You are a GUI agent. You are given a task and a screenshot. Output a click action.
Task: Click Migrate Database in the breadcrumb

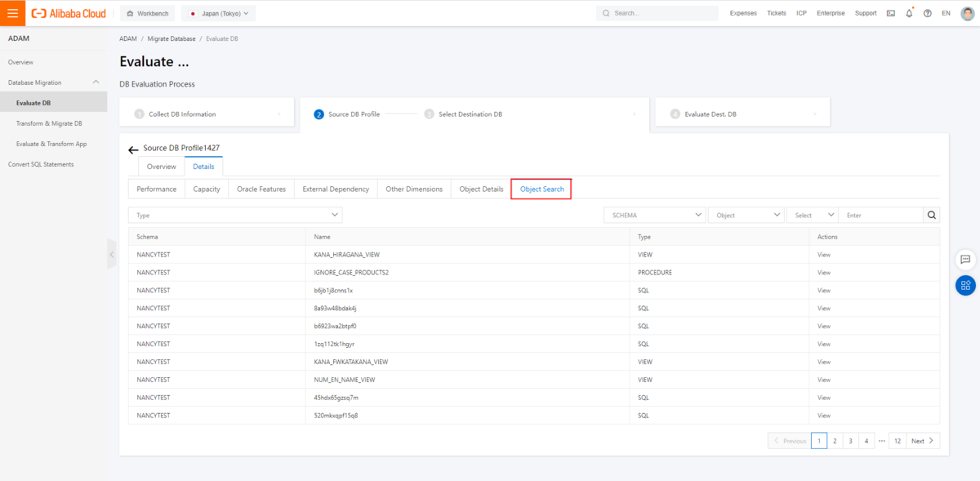pos(171,38)
